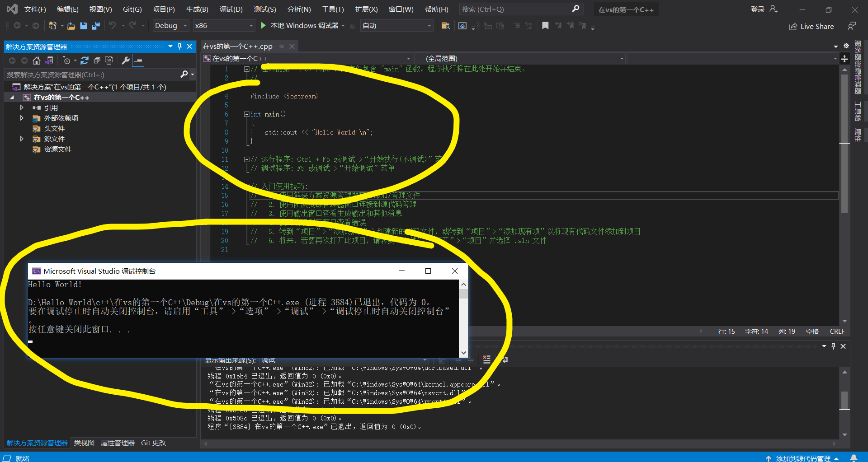Click the notifications bell in status bar
This screenshot has width=868, height=462.
(x=854, y=458)
